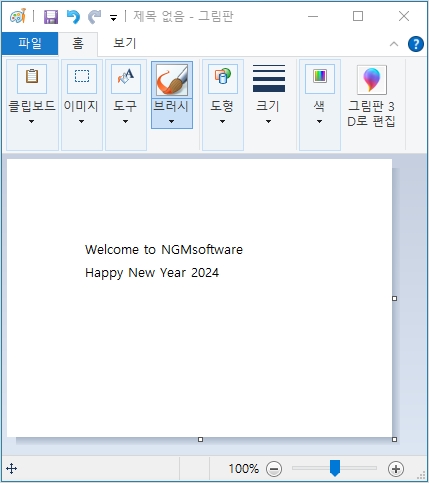Click the Paint app icon in title bar
This screenshot has width=429, height=483.
18,16
